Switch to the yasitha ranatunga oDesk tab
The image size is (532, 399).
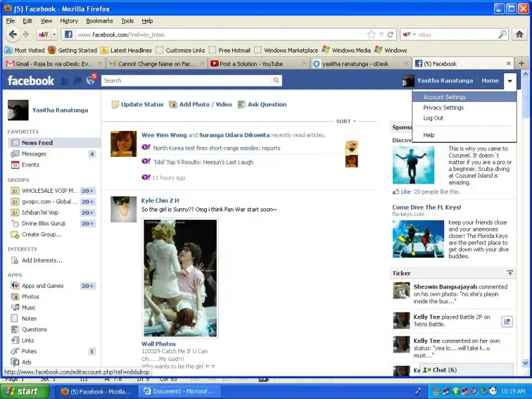[360, 63]
